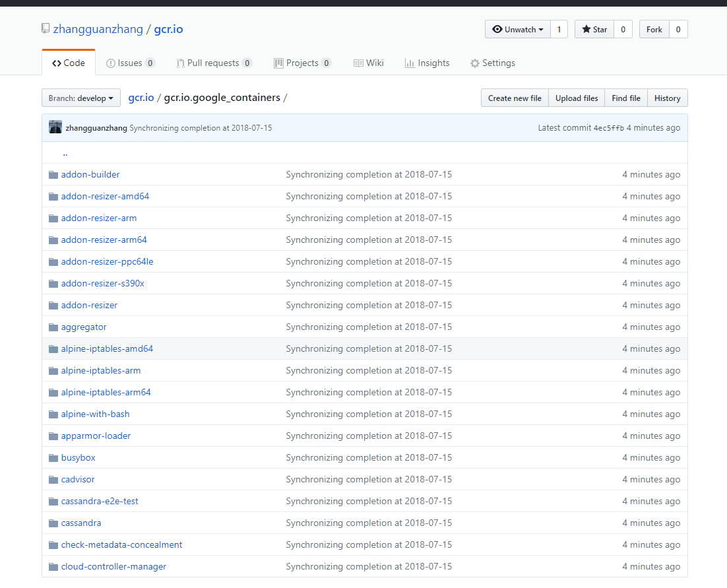Navigate to gcr.io breadcrumb root
The width and height of the screenshot is (727, 588).
(x=141, y=98)
